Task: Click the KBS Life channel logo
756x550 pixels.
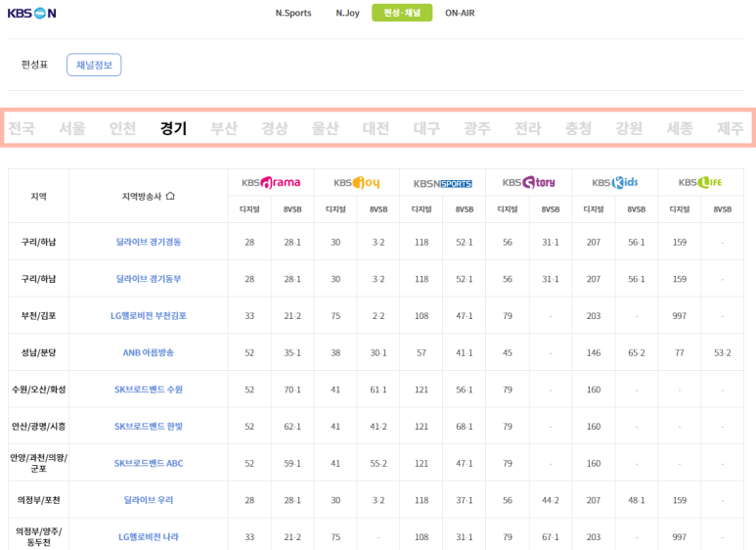Action: pyautogui.click(x=700, y=182)
